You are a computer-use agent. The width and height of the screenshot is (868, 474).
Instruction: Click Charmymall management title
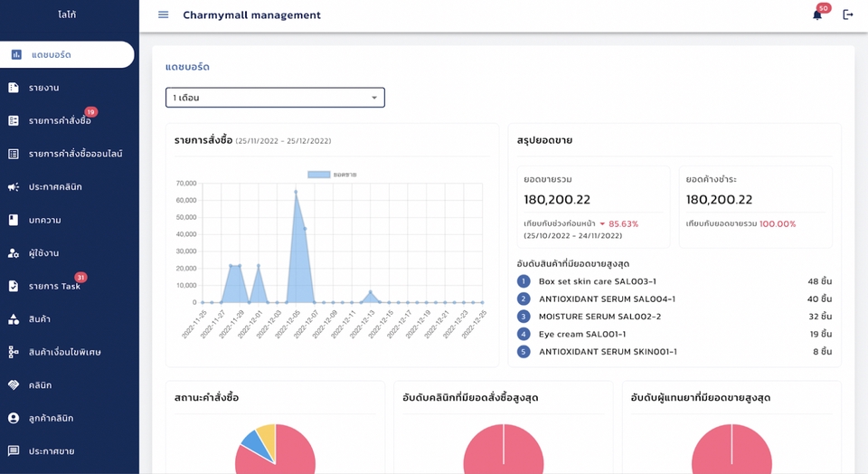pos(252,15)
